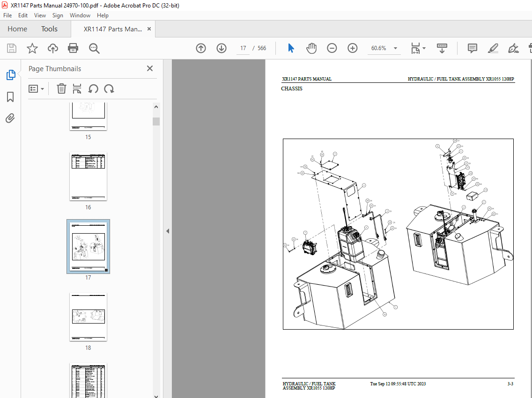Image resolution: width=532 pixels, height=398 pixels.
Task: Select page 18 thumbnail
Action: tap(88, 317)
